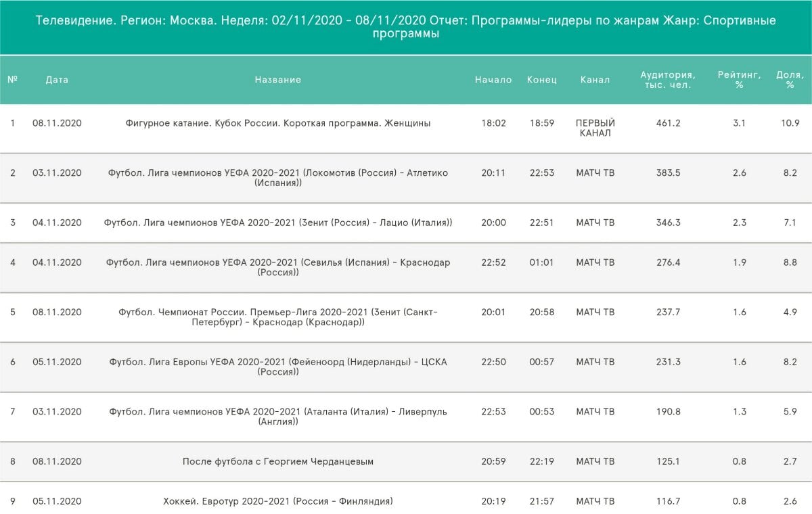812x514 pixels.
Task: Click start time 20:01
Action: click(x=493, y=312)
